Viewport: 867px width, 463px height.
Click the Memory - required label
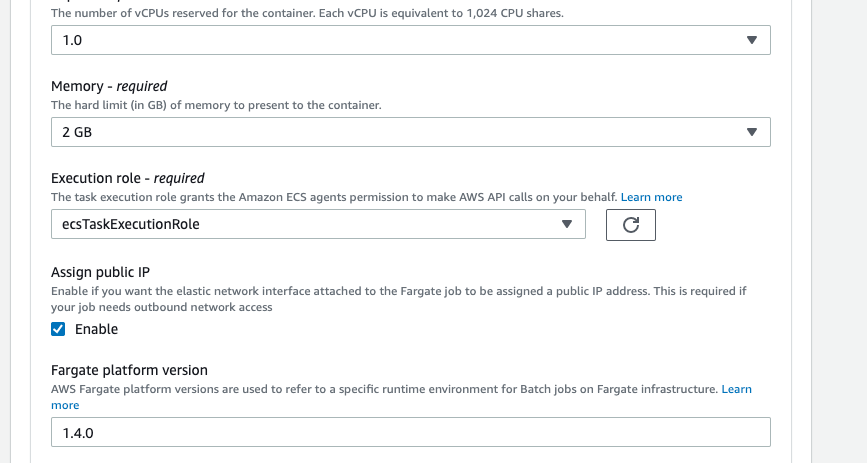tap(109, 86)
